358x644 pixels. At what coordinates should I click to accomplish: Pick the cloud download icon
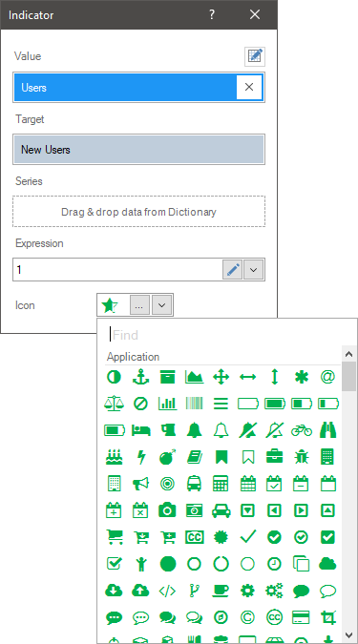pyautogui.click(x=114, y=591)
